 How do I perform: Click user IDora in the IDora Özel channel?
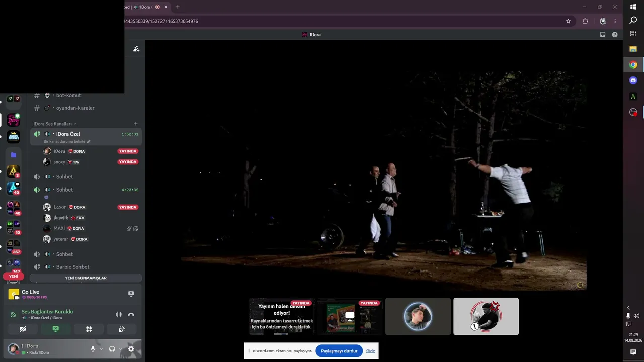coord(59,151)
